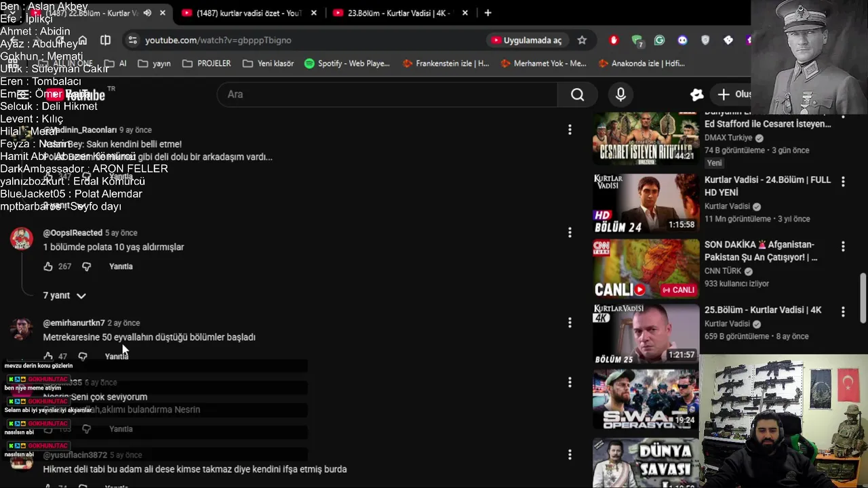Open the Anakonda izle bookmark
The height and width of the screenshot is (488, 868).
(642, 63)
